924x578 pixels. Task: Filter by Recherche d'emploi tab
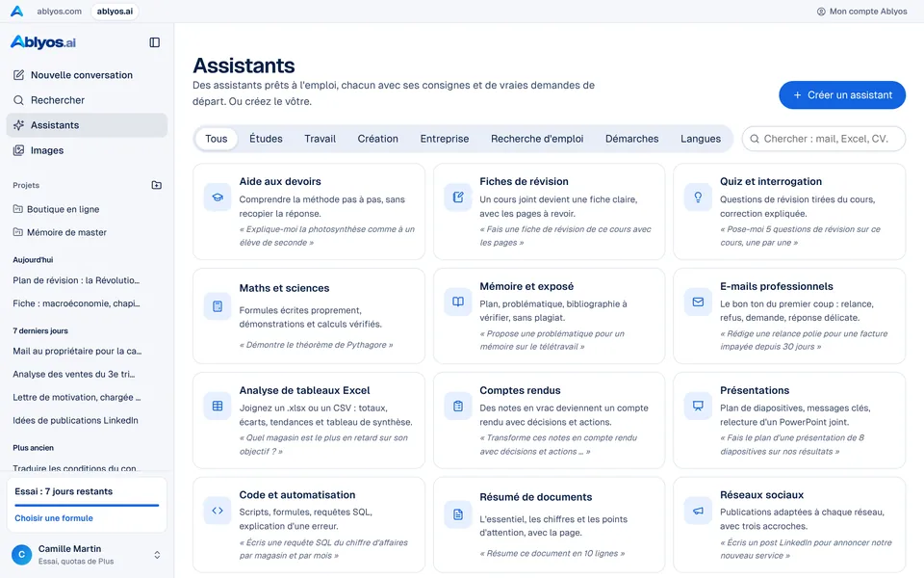537,139
